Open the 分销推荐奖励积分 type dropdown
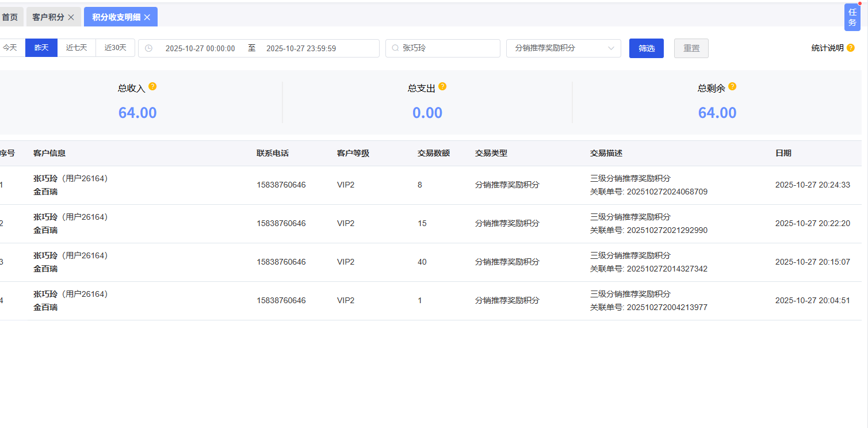868x428 pixels. [x=564, y=48]
